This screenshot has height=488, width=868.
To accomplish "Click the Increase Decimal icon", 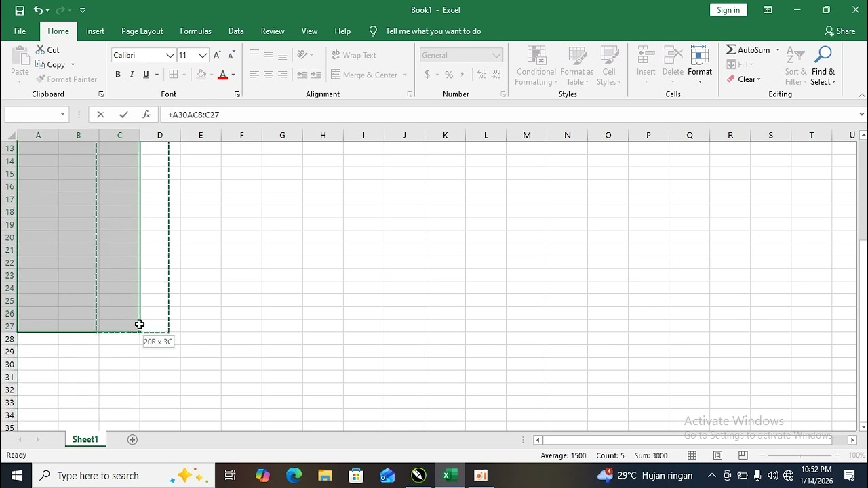I will pyautogui.click(x=481, y=75).
